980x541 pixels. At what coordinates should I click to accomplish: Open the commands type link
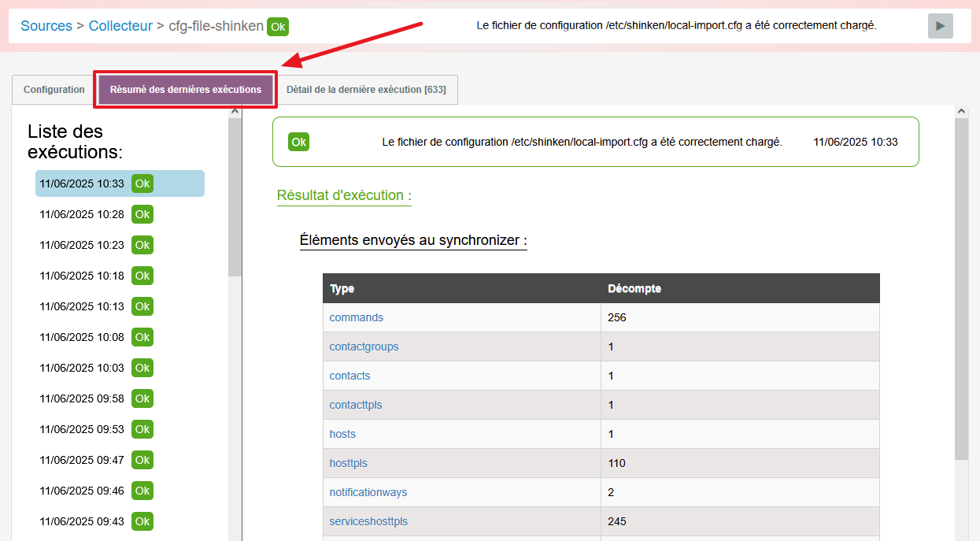pos(356,317)
